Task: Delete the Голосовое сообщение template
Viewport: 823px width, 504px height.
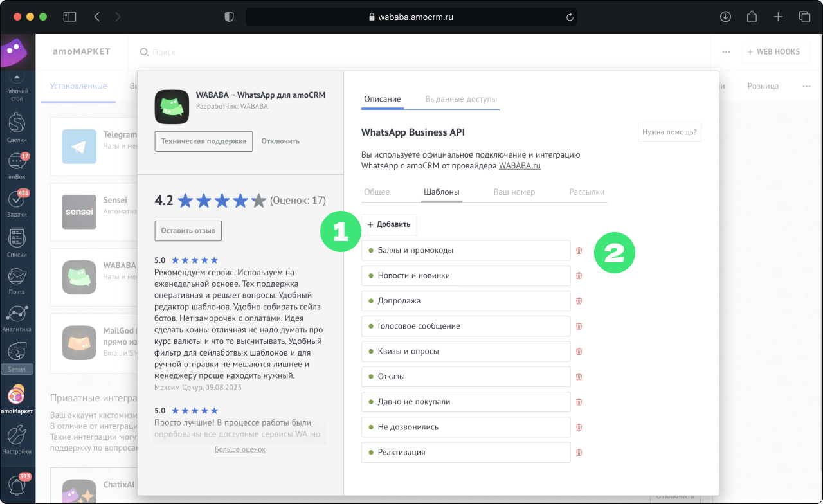Action: 579,326
